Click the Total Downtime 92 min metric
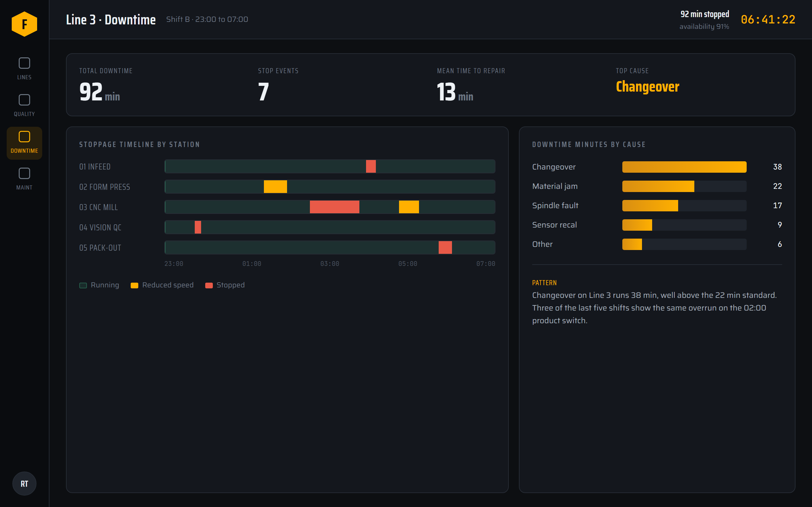812x507 pixels. (x=99, y=92)
